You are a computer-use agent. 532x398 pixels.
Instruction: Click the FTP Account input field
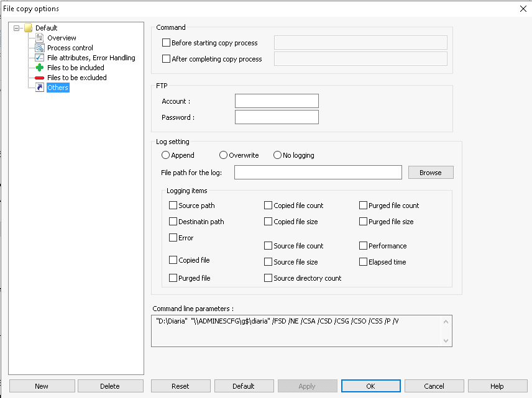(x=277, y=101)
